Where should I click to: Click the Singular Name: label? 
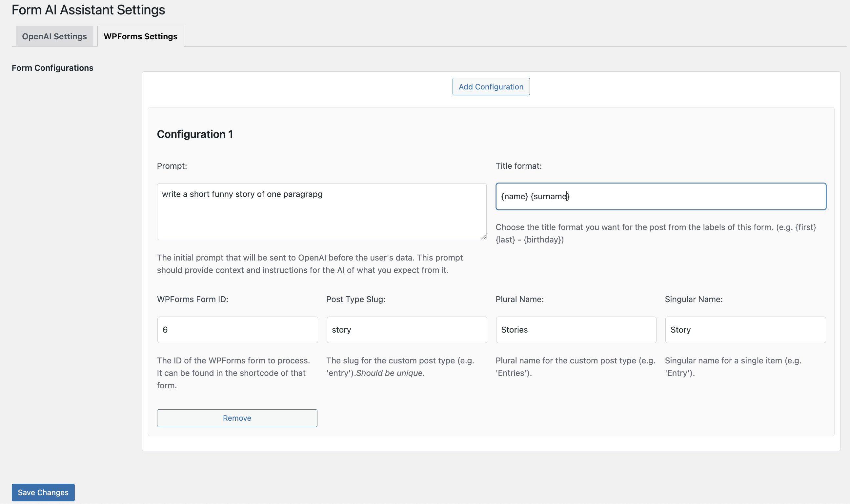[693, 299]
